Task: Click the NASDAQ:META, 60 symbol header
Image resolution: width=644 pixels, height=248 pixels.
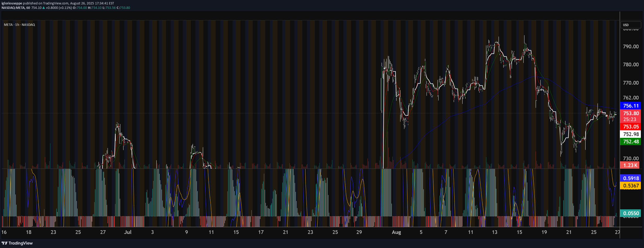Action: [16, 8]
